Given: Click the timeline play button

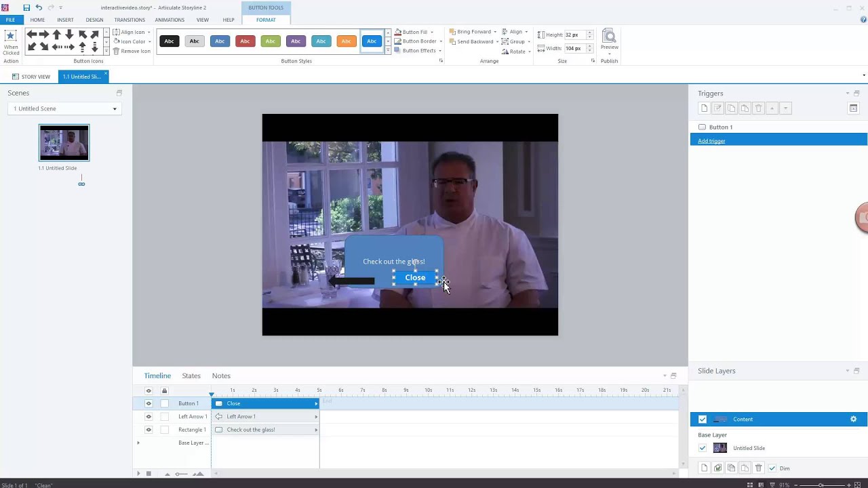Looking at the screenshot, I should [x=138, y=474].
